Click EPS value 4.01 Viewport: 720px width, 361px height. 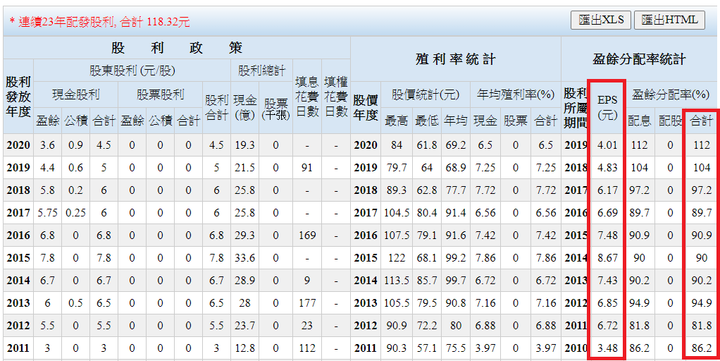(x=607, y=146)
